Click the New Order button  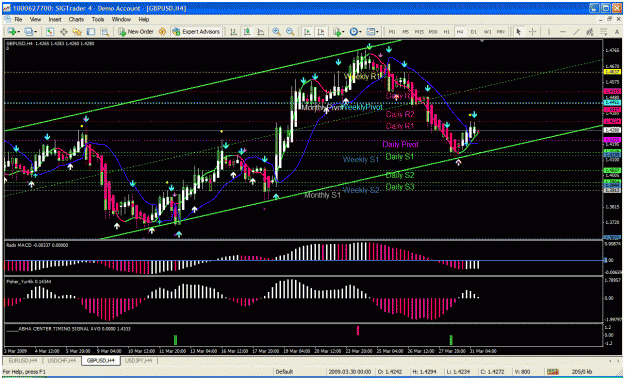136,32
